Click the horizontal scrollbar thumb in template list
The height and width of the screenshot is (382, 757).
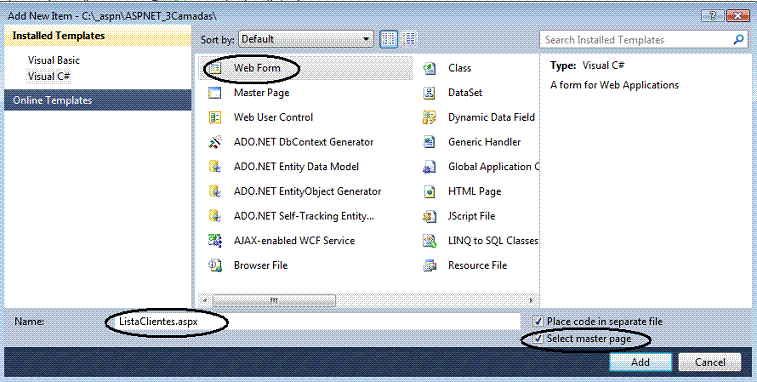click(274, 300)
